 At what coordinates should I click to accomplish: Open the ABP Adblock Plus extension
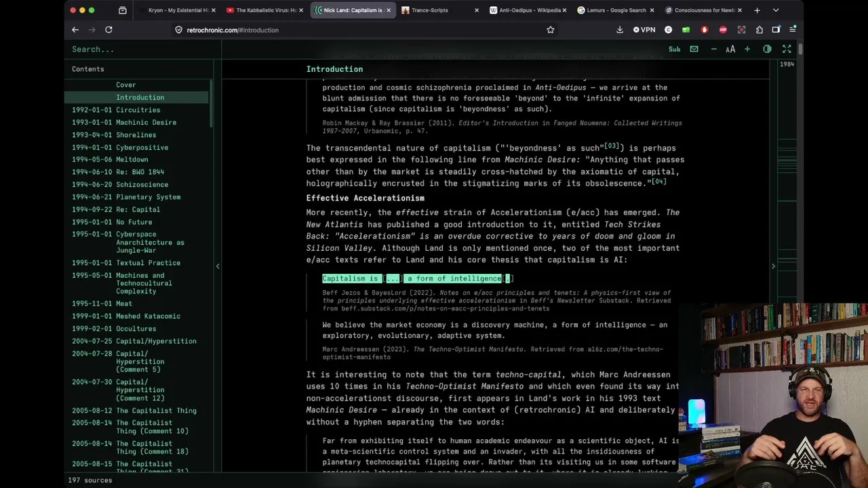pos(723,30)
